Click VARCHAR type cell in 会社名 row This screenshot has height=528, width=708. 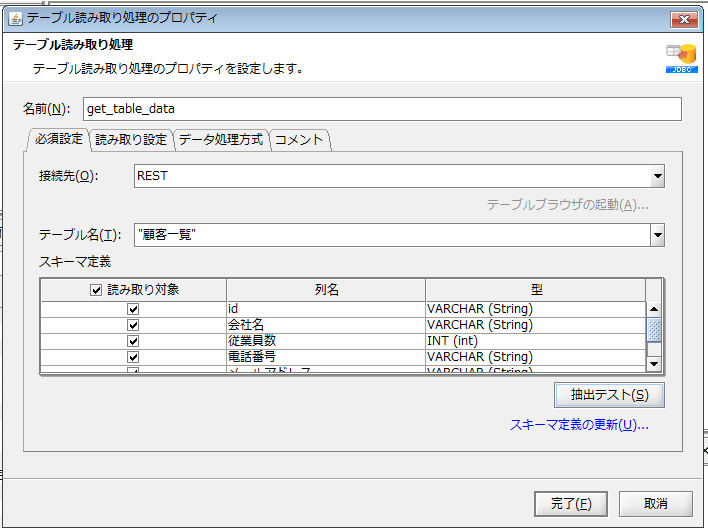536,325
